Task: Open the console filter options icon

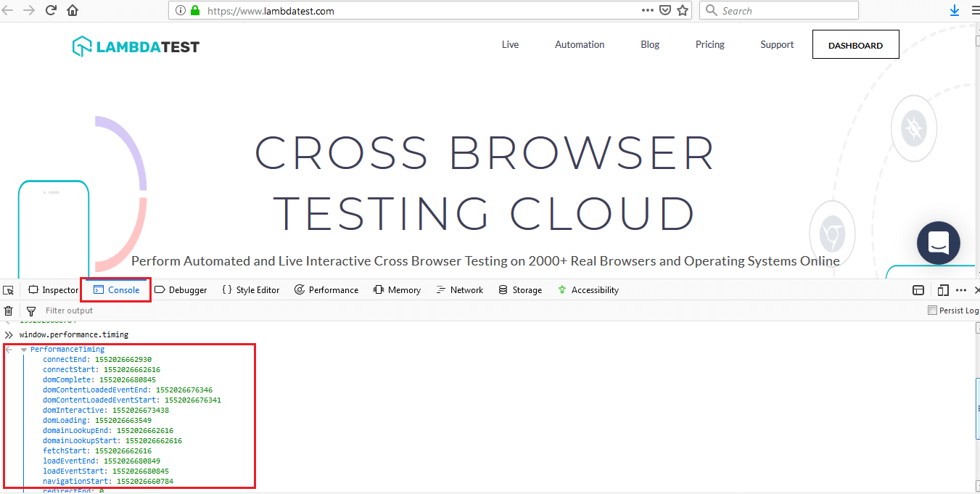Action: pos(30,310)
